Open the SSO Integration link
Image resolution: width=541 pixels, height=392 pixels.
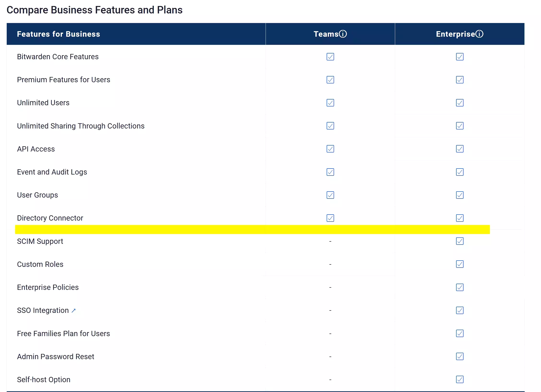tap(43, 310)
